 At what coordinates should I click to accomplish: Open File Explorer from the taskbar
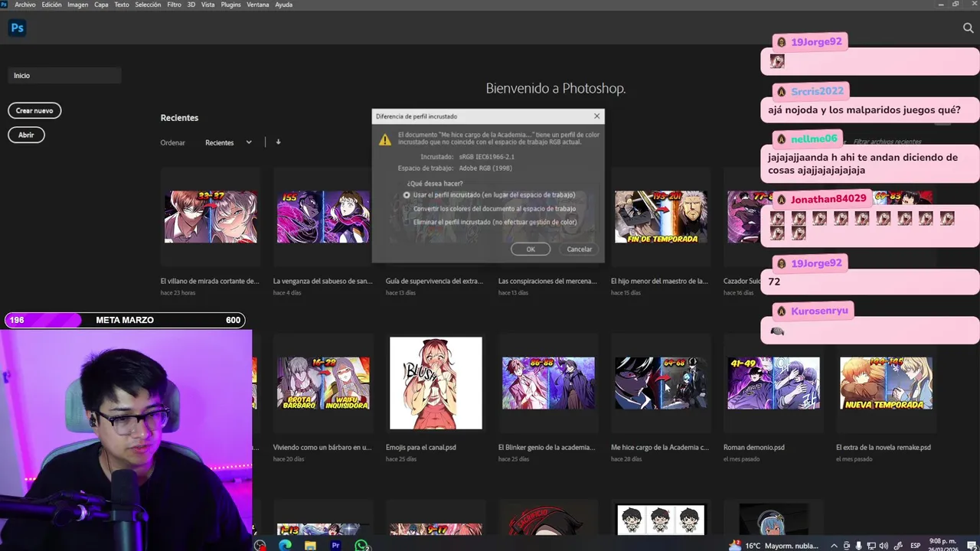[310, 546]
